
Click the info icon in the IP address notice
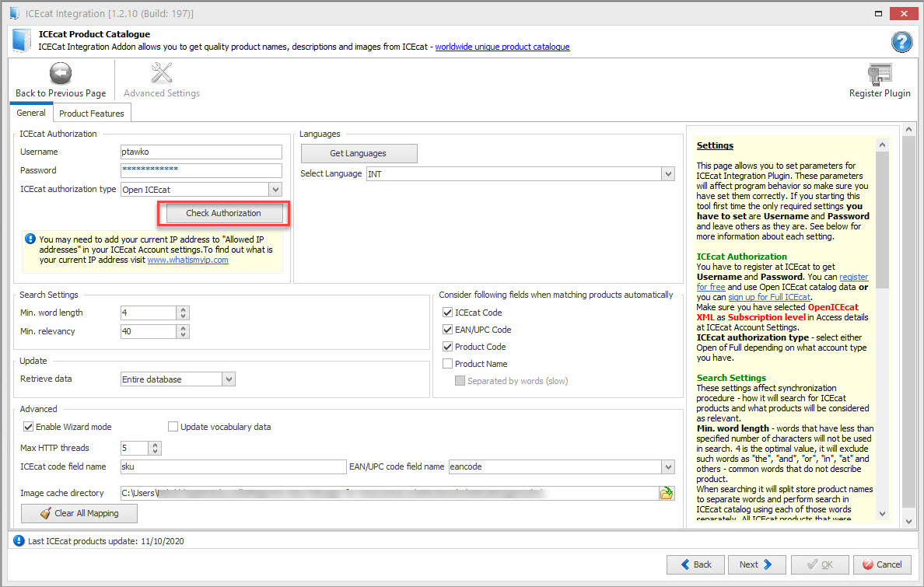(x=30, y=239)
